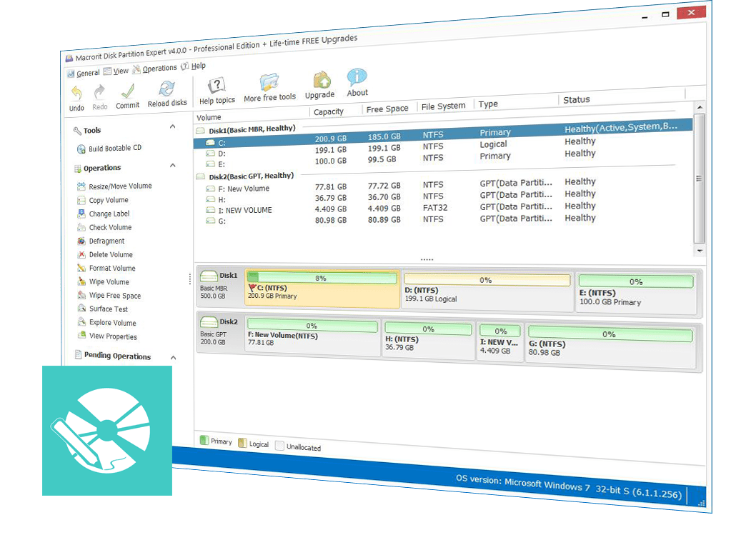This screenshot has width=756, height=540.
Task: Click the Wipe Volume icon
Action: pyautogui.click(x=81, y=281)
